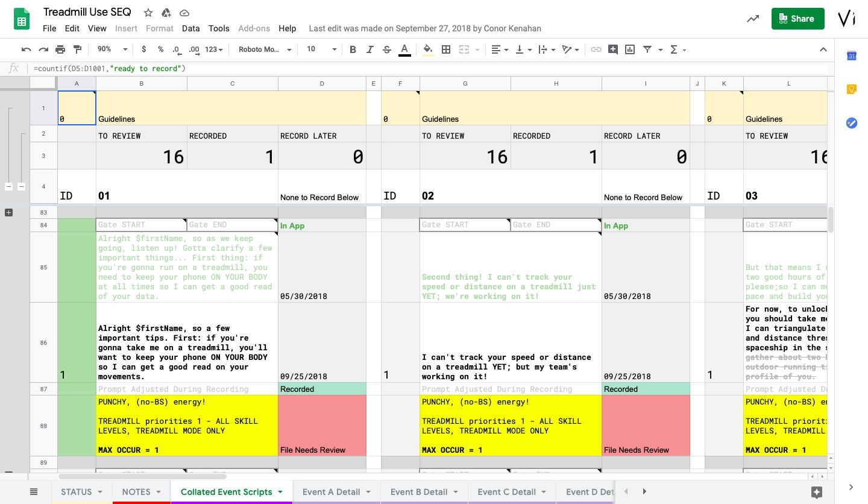
Task: Click the Explore button
Action: coord(817,492)
